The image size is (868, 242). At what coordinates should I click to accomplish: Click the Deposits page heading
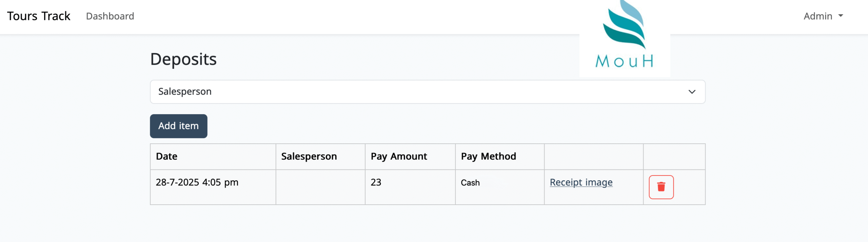(183, 59)
